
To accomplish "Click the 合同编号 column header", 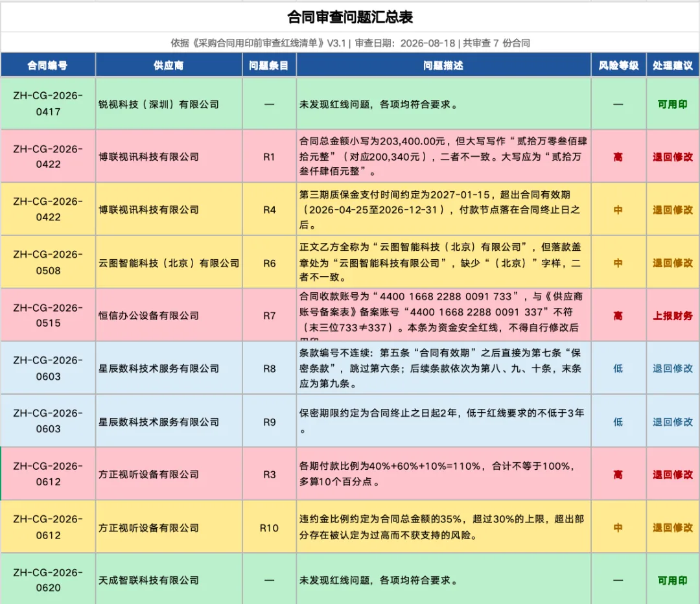I will [x=48, y=65].
